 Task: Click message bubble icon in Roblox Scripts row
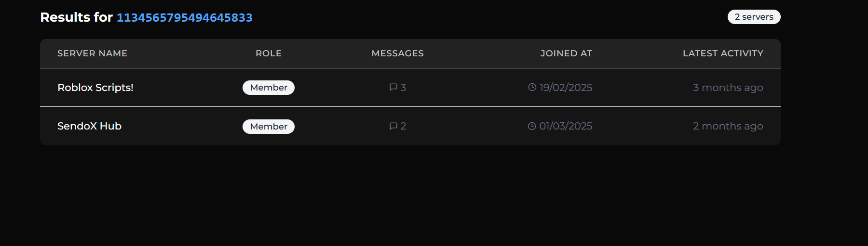click(x=393, y=87)
